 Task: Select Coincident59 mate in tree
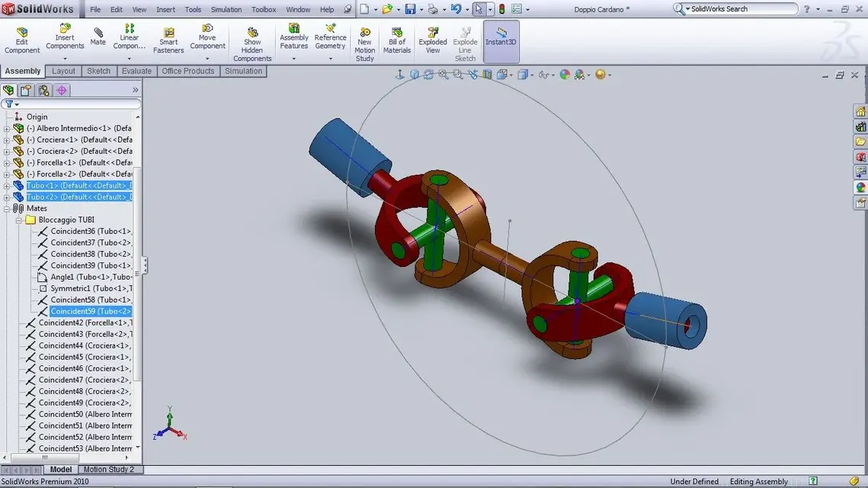pos(90,311)
